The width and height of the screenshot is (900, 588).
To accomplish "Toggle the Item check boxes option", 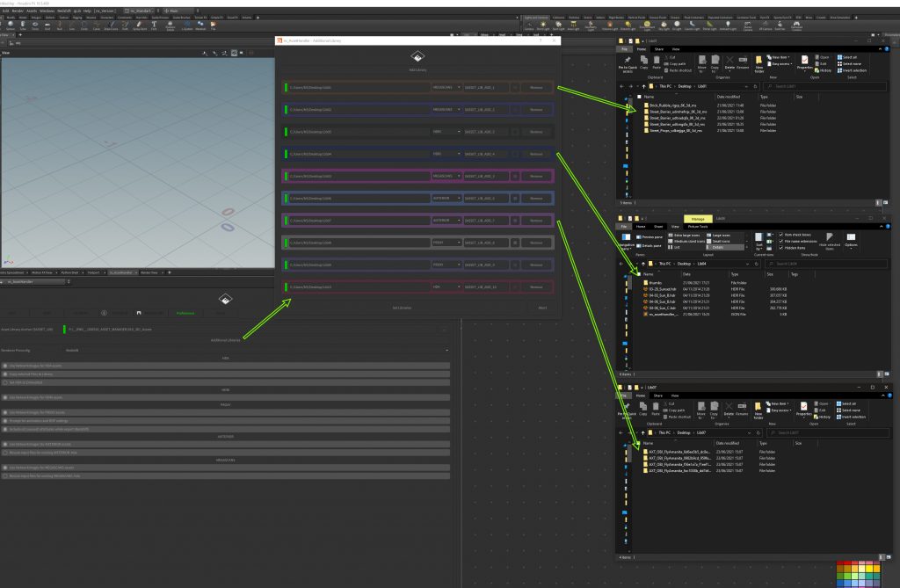I will click(x=781, y=234).
